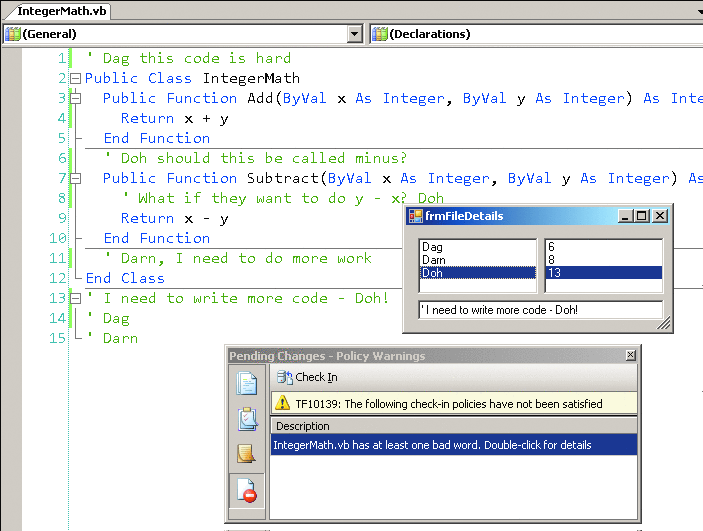This screenshot has height=531, width=703.
Task: Switch to the IntegerMath.vb tab
Action: 61,11
